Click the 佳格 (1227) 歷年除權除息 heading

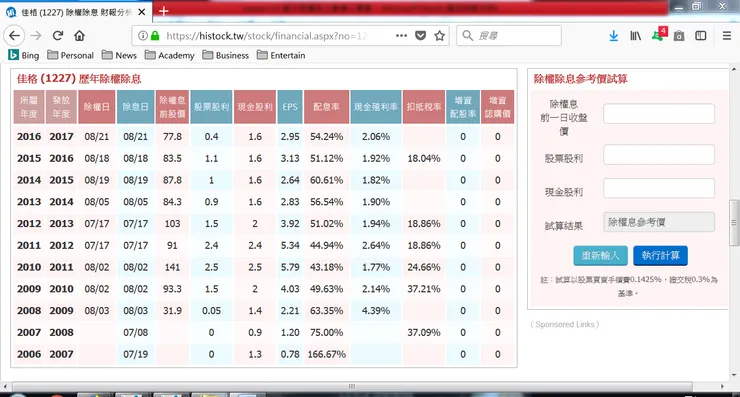(x=79, y=78)
